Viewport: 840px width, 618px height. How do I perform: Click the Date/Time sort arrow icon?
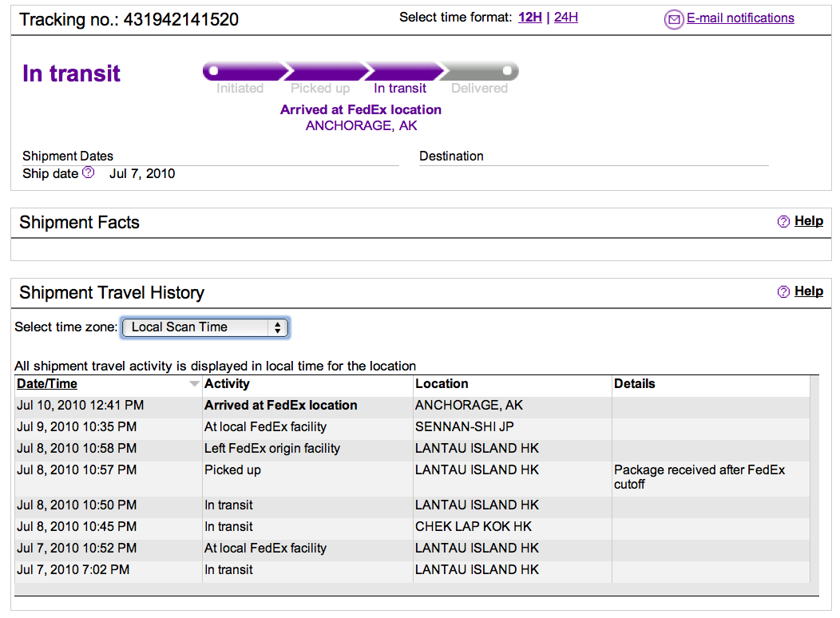[194, 383]
